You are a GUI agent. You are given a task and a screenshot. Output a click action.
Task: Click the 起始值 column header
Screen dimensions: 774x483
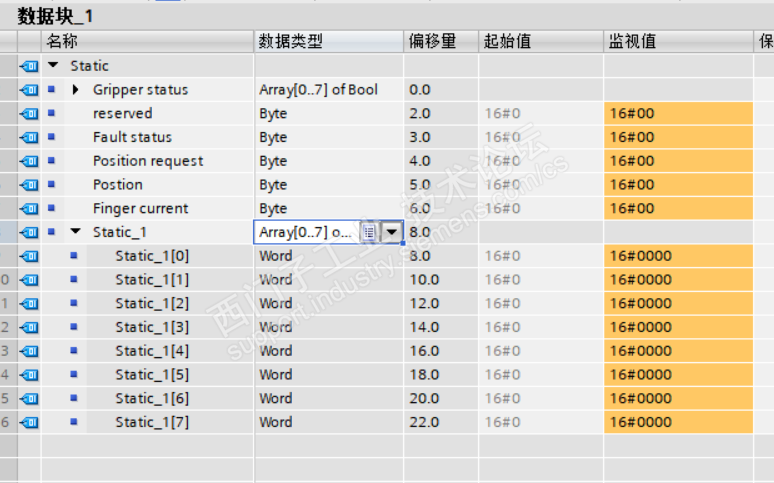(x=541, y=41)
